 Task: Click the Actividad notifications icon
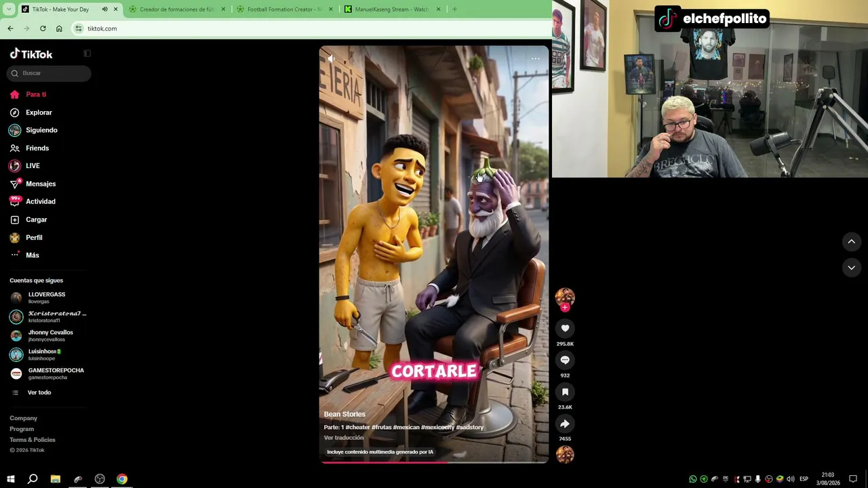point(14,201)
